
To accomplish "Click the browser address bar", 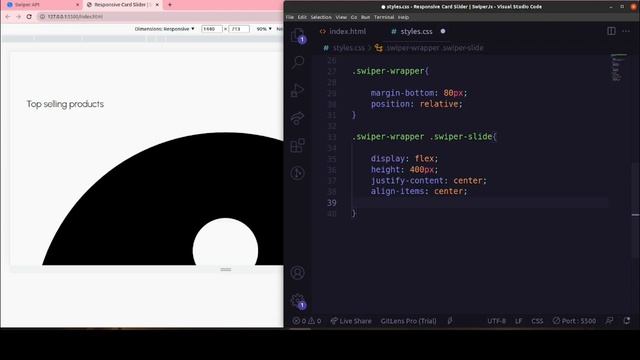I will click(159, 17).
